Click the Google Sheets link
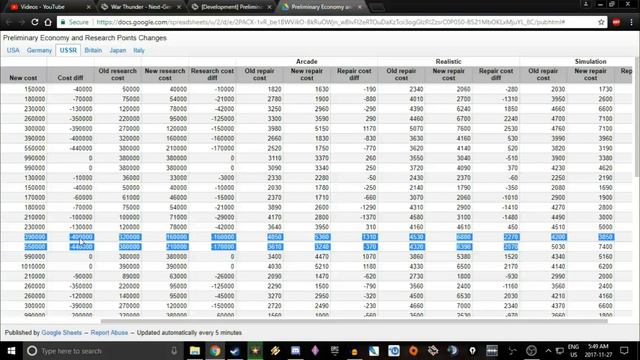The height and width of the screenshot is (360, 640). point(62,333)
